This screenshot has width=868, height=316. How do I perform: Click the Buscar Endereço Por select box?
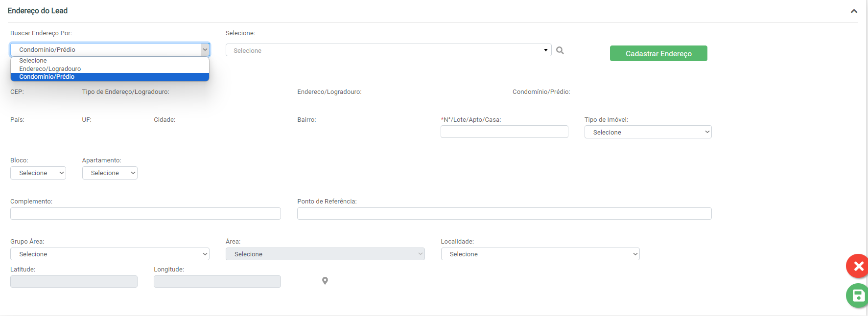coord(110,49)
